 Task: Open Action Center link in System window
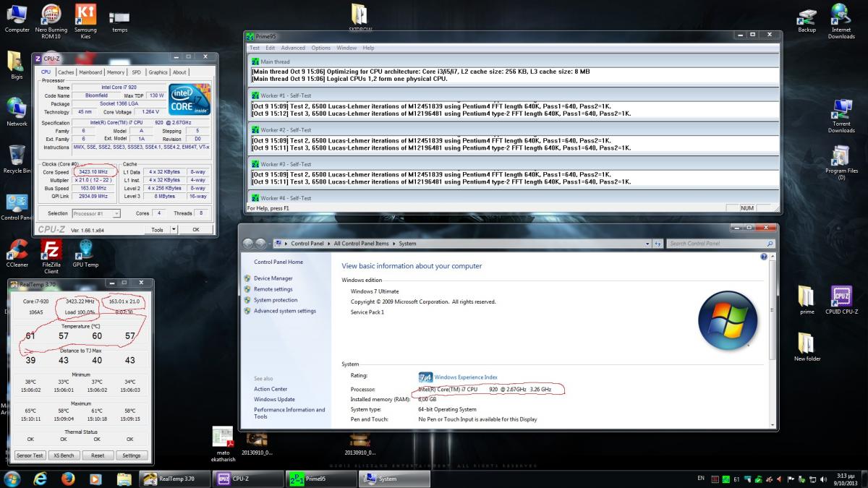[x=271, y=389]
